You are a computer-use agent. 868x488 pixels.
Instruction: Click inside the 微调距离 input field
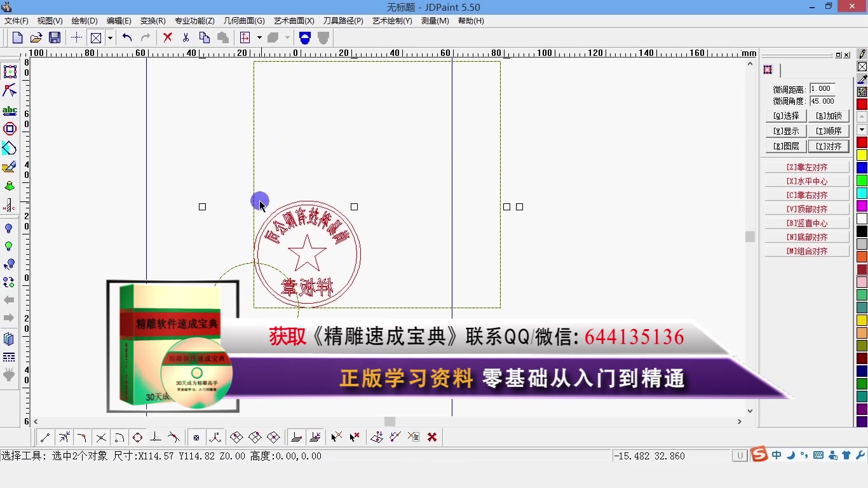[822, 88]
